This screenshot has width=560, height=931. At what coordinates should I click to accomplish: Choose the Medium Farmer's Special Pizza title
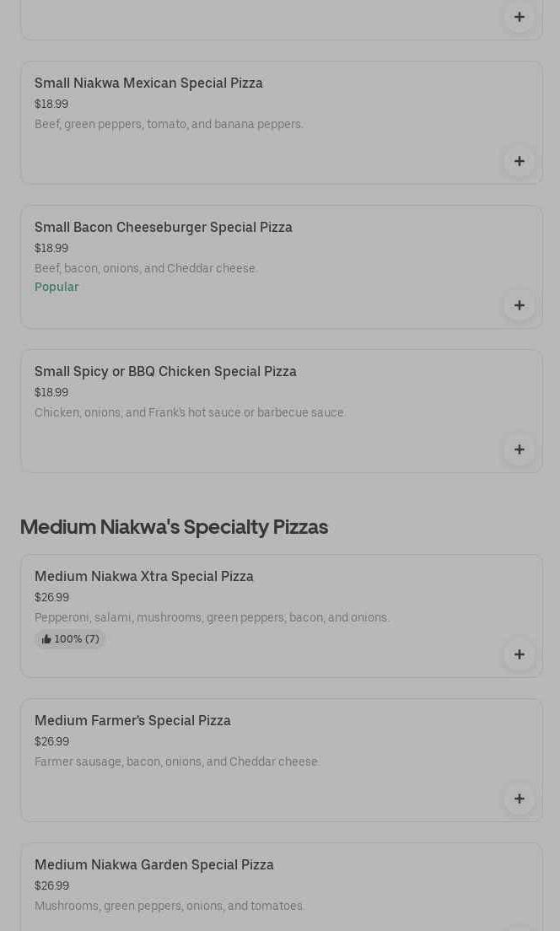[x=132, y=721]
